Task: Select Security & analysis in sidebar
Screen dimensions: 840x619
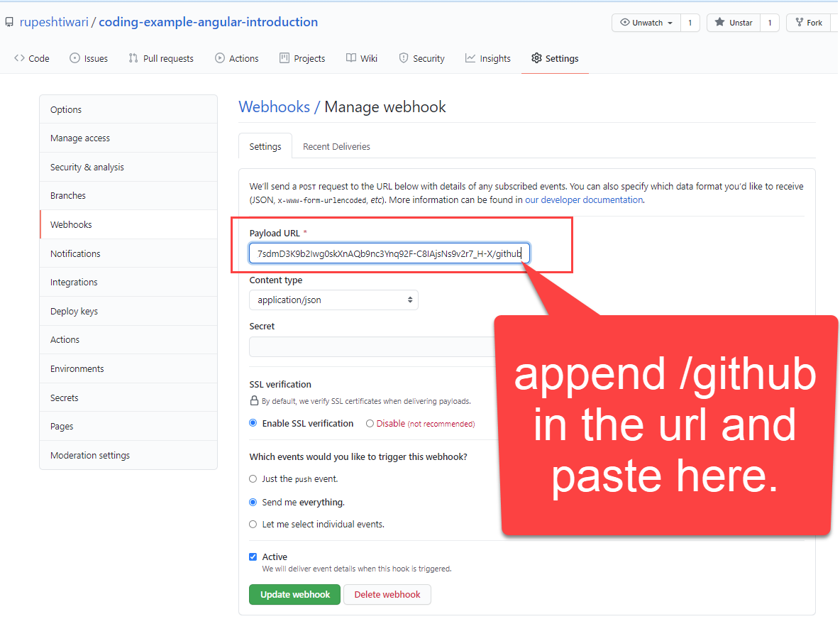Action: (128, 168)
